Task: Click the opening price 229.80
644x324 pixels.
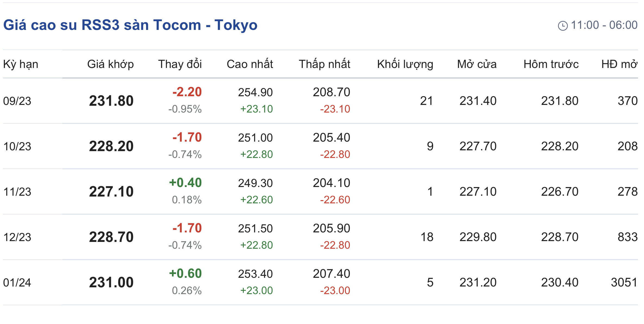Action: click(x=478, y=237)
